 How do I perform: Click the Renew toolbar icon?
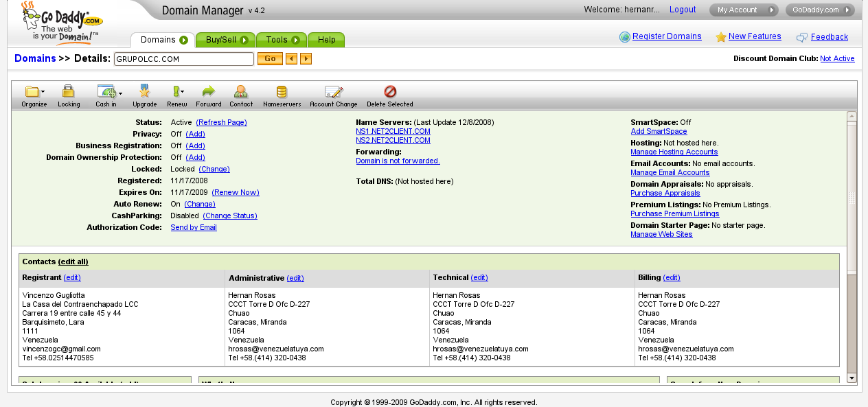click(175, 91)
